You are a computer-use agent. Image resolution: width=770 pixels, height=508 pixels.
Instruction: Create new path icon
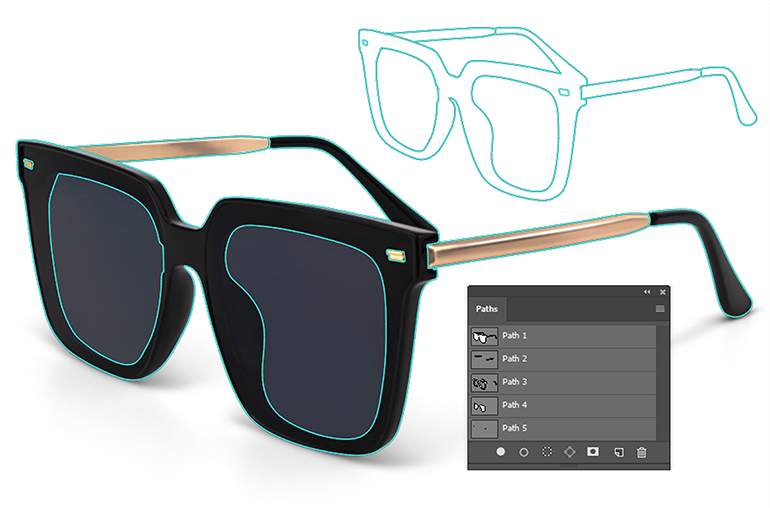[x=619, y=452]
